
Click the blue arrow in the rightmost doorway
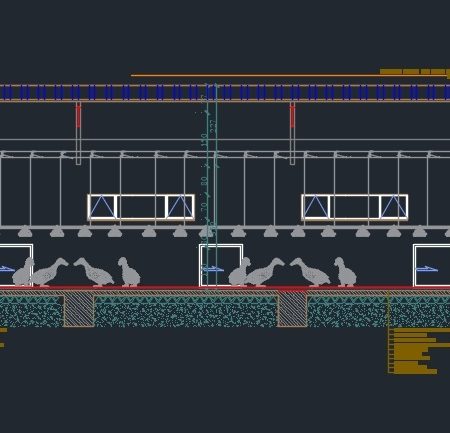[x=427, y=269]
